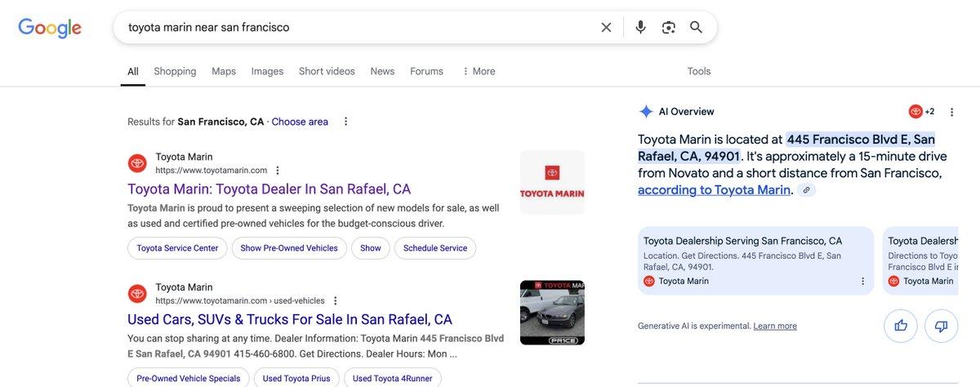Open 'Toyota Marin: Toyota Dealer In San Rafael, CA'
Viewport: 980px width, 387px height.
pyautogui.click(x=269, y=189)
